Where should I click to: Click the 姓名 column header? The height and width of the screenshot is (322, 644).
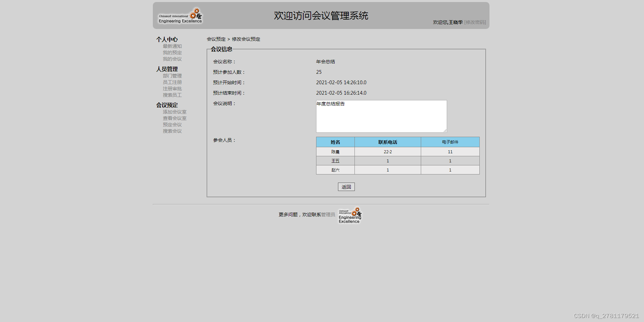pos(335,142)
